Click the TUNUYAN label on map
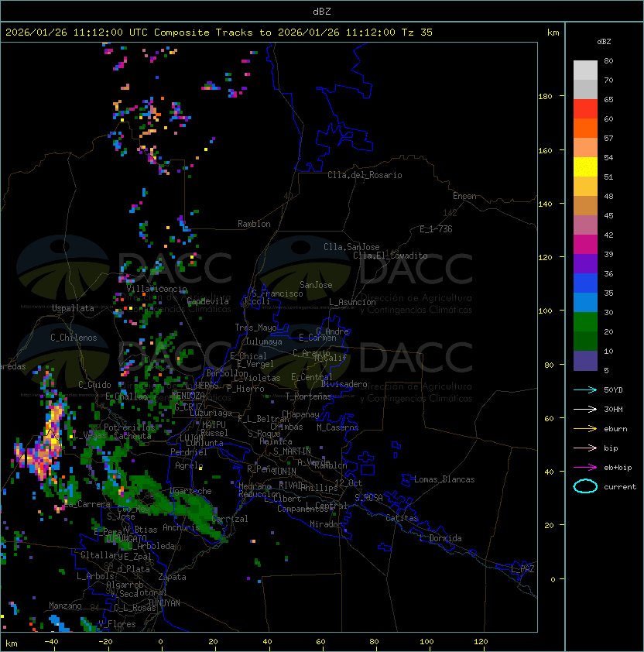The width and height of the screenshot is (644, 652). [x=164, y=602]
